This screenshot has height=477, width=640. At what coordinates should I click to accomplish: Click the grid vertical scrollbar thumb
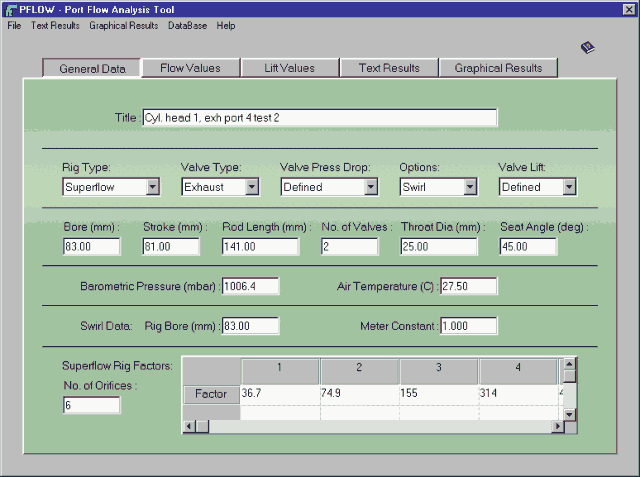point(570,375)
